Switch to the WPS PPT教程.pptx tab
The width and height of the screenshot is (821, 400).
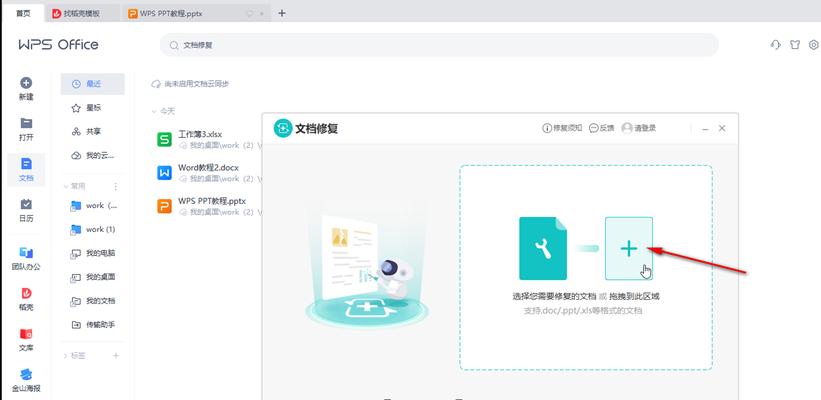tap(196, 14)
